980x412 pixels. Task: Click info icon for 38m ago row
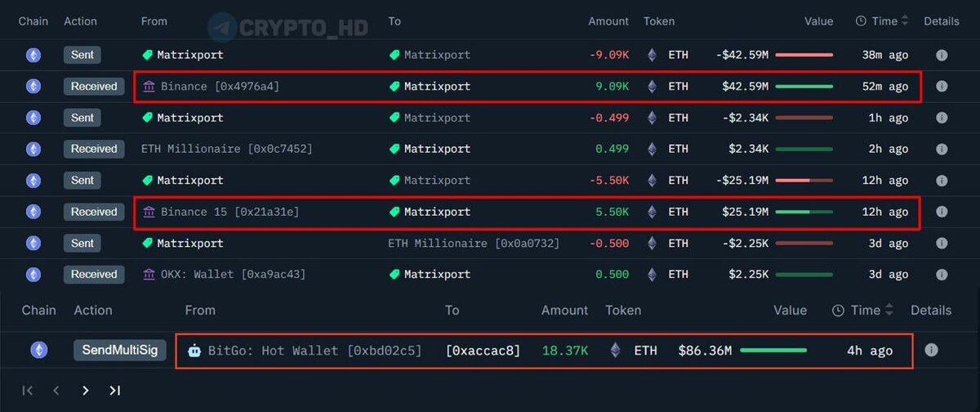tap(942, 55)
